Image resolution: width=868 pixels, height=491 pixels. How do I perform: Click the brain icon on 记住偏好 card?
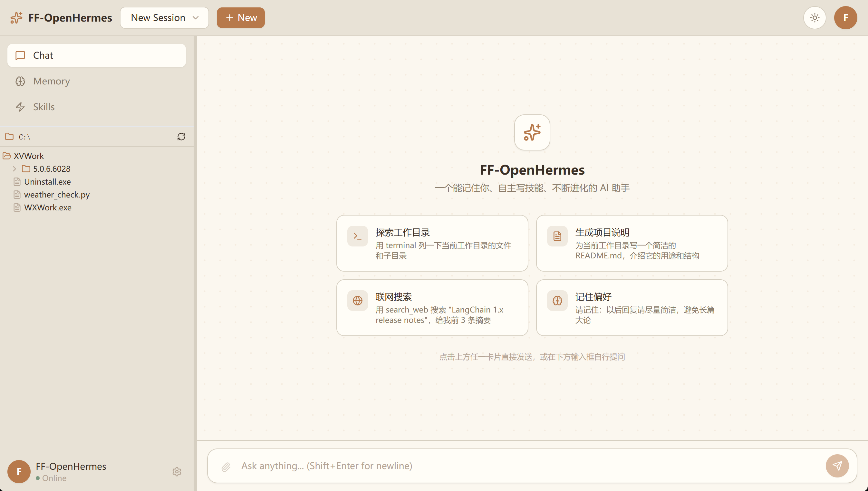[x=557, y=301]
